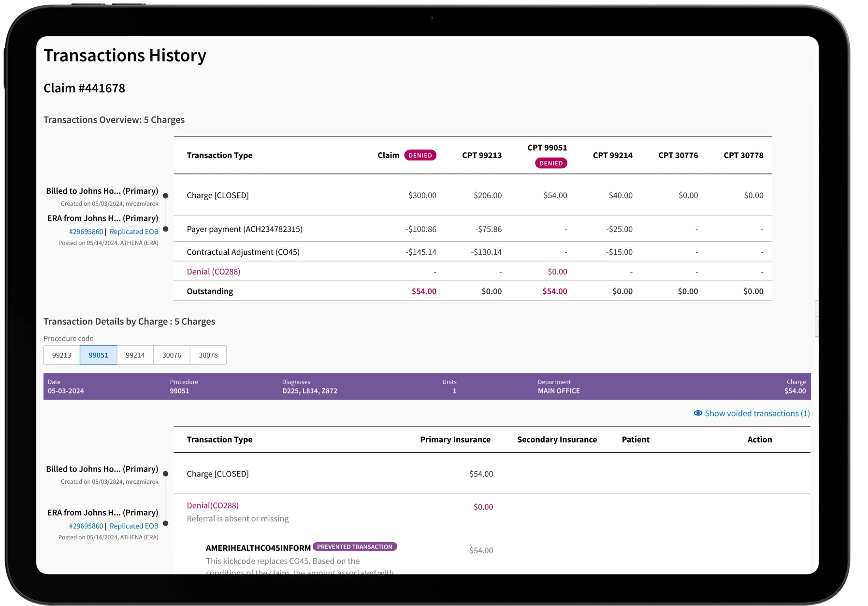Select procedure code 99214
Image resolution: width=868 pixels, height=606 pixels.
coord(135,355)
